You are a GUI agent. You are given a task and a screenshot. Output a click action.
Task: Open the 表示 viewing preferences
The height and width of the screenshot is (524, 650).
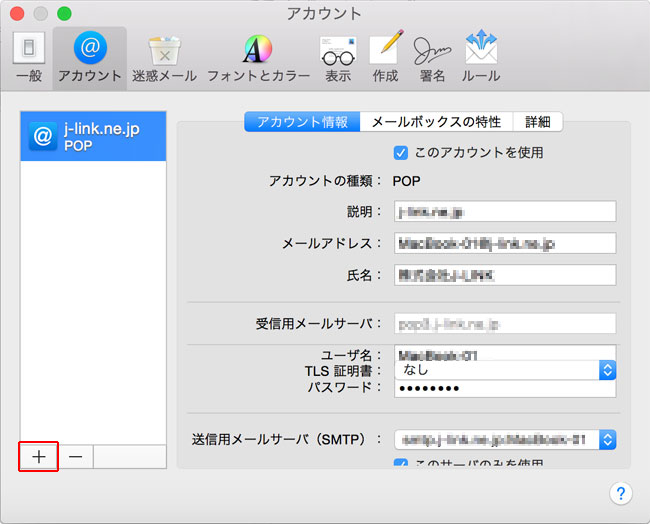338,59
